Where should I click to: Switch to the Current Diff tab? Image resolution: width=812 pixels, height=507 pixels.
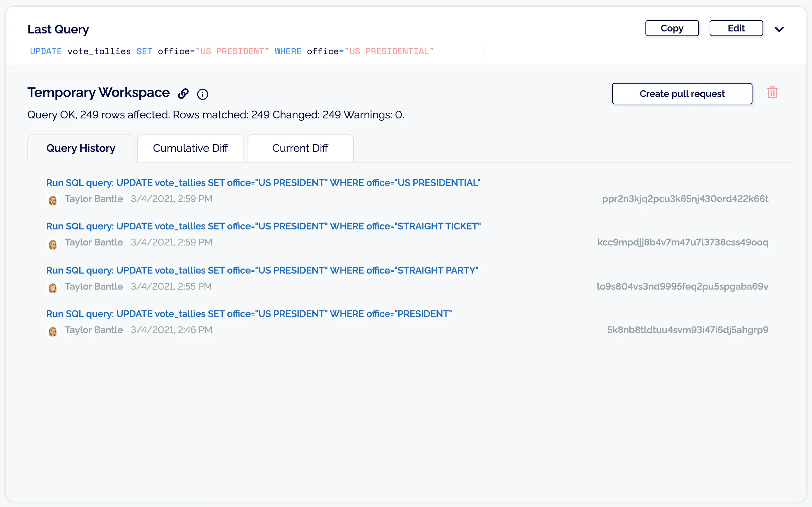pyautogui.click(x=300, y=148)
